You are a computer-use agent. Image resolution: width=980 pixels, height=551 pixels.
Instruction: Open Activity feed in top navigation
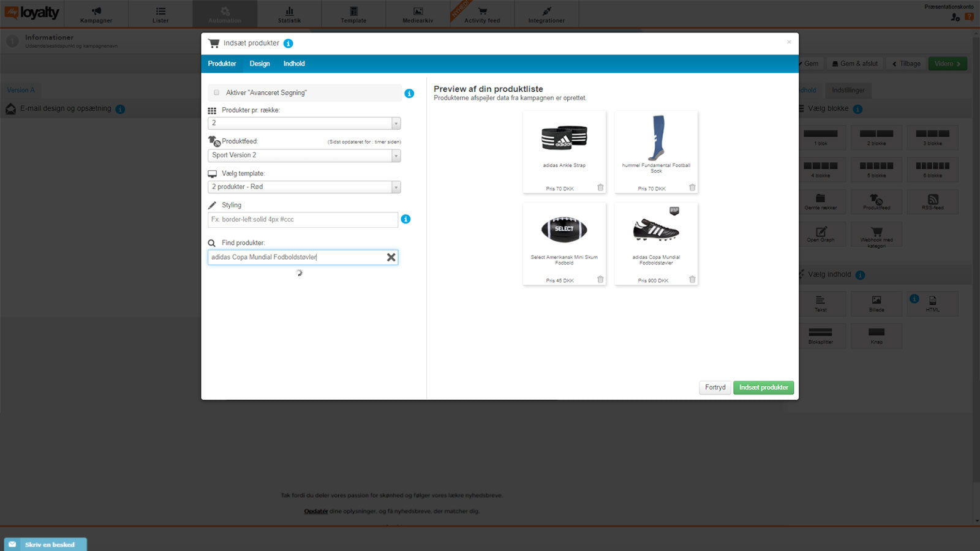point(482,15)
